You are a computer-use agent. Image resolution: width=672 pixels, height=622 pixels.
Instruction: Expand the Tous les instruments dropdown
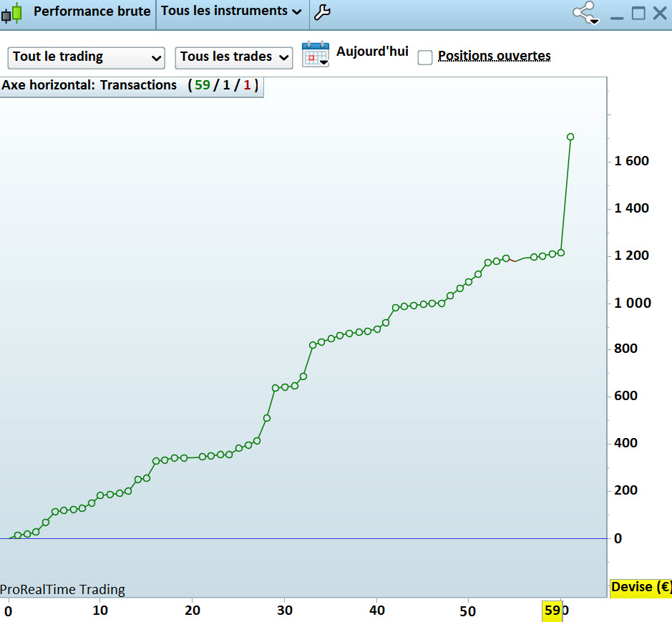pyautogui.click(x=231, y=11)
